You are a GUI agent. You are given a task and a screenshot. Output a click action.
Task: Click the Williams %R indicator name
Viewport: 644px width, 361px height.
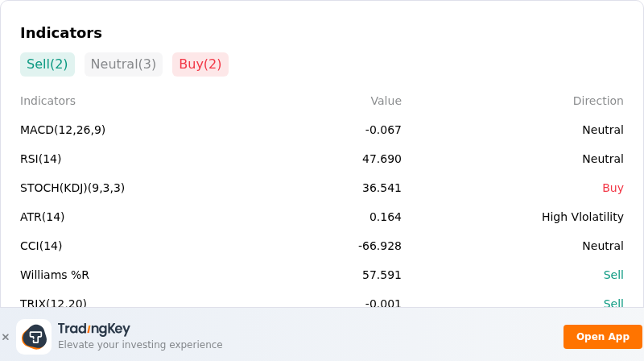[x=55, y=275]
